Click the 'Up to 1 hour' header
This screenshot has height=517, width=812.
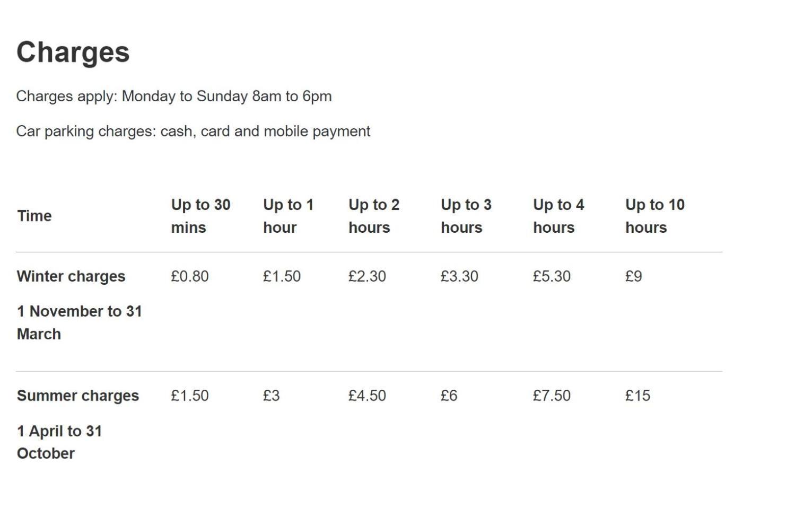(x=288, y=216)
